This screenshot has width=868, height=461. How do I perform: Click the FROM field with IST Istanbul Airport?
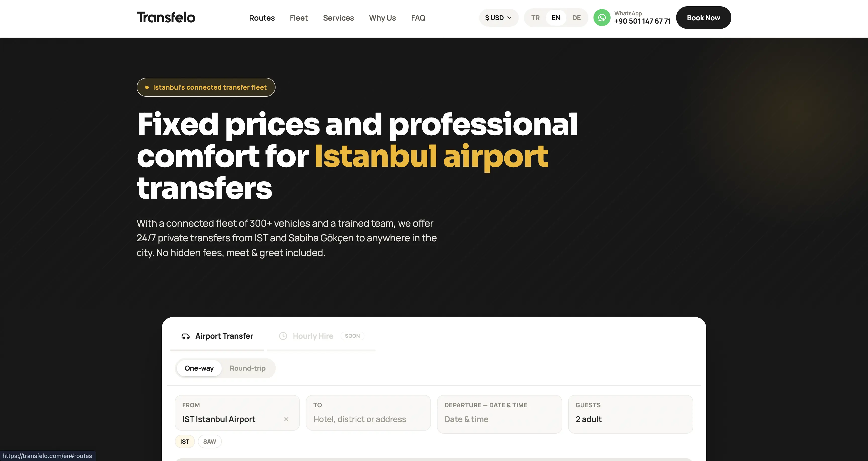tap(237, 413)
